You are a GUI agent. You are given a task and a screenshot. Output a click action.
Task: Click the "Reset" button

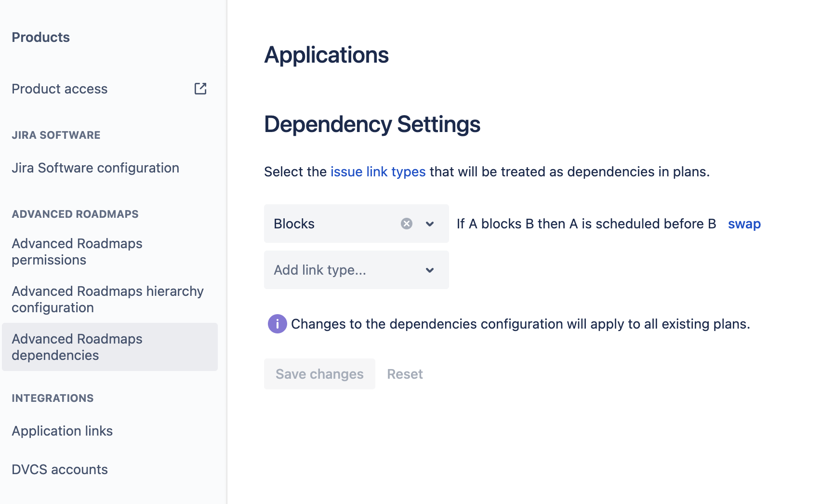pyautogui.click(x=405, y=373)
